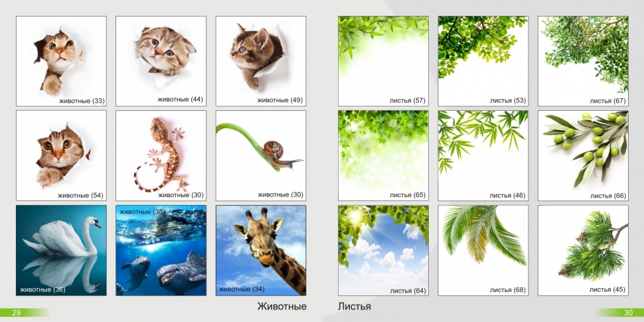Viewport: 644px width, 322px height.
Task: Select the palm frond thumbnail листья (68)
Action: point(483,250)
